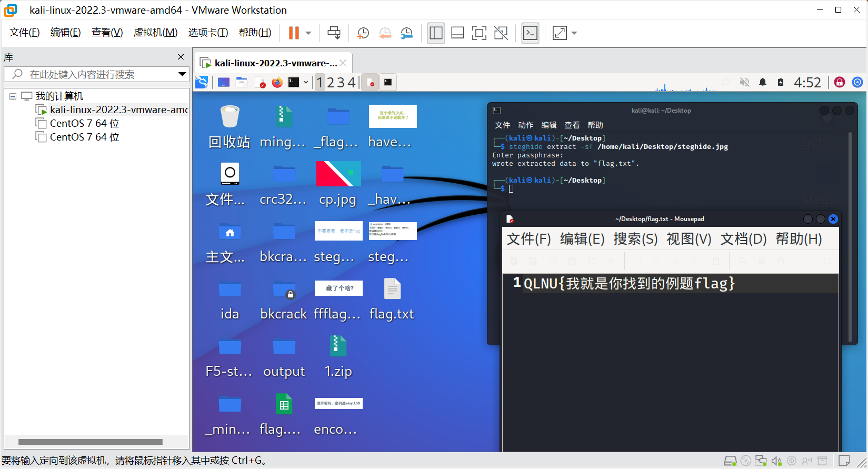
Task: Open terminal emulator from Kali panel
Action: pos(294,82)
